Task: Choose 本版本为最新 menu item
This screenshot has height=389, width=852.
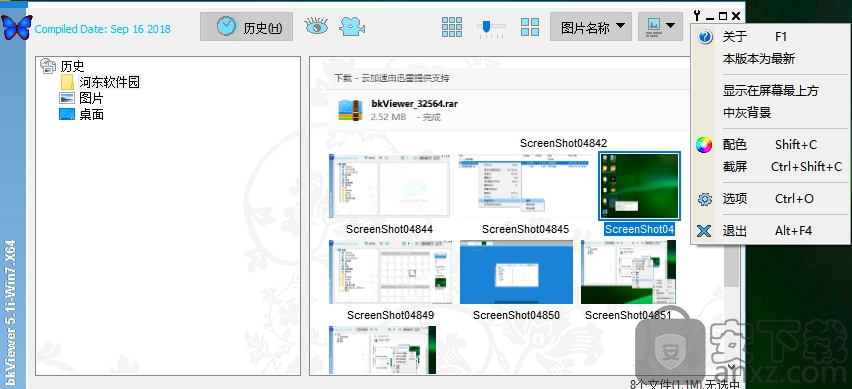Action: [771, 59]
